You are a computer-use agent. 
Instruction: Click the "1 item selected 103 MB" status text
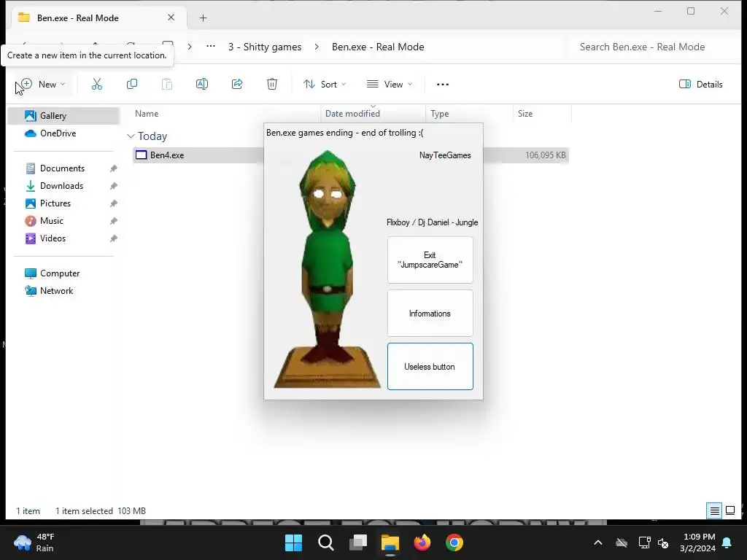coord(101,511)
